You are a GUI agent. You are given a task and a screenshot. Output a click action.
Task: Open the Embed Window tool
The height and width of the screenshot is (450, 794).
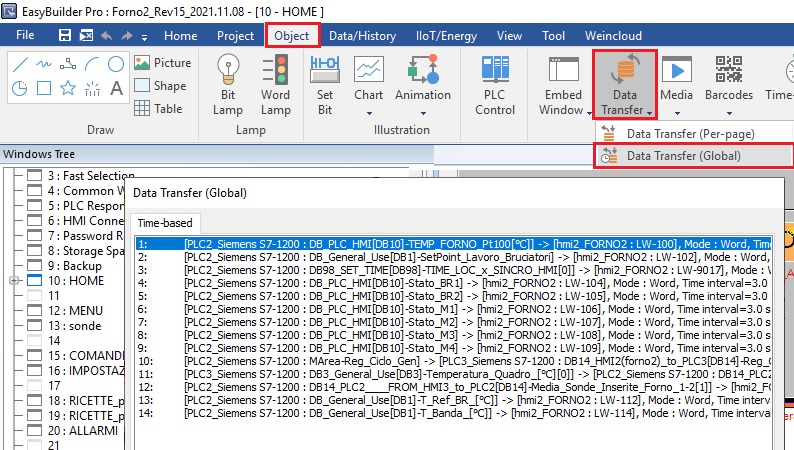[x=563, y=85]
